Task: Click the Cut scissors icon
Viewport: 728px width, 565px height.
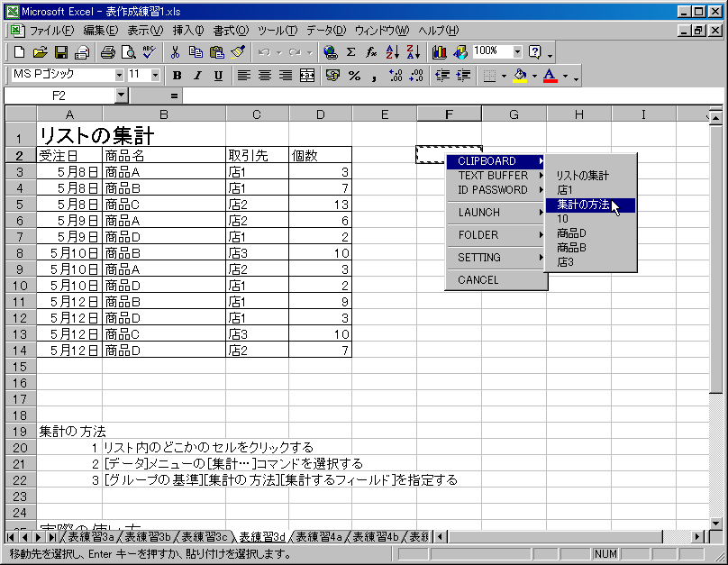Action: pos(175,52)
